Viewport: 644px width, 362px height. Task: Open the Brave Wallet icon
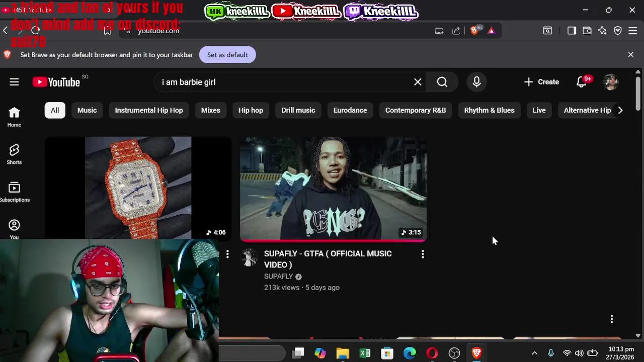click(587, 31)
